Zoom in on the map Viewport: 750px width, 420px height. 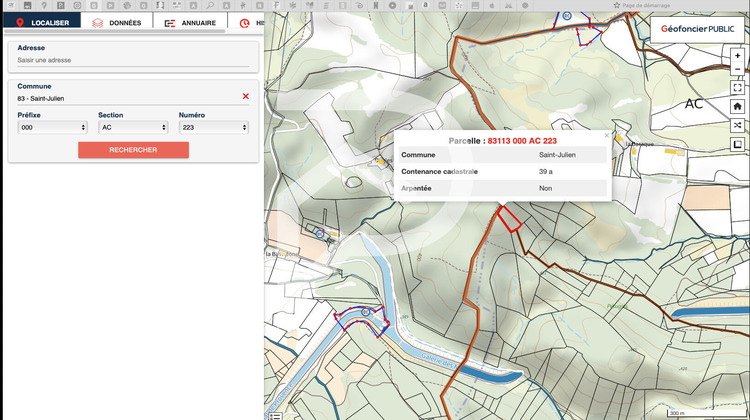tap(737, 56)
